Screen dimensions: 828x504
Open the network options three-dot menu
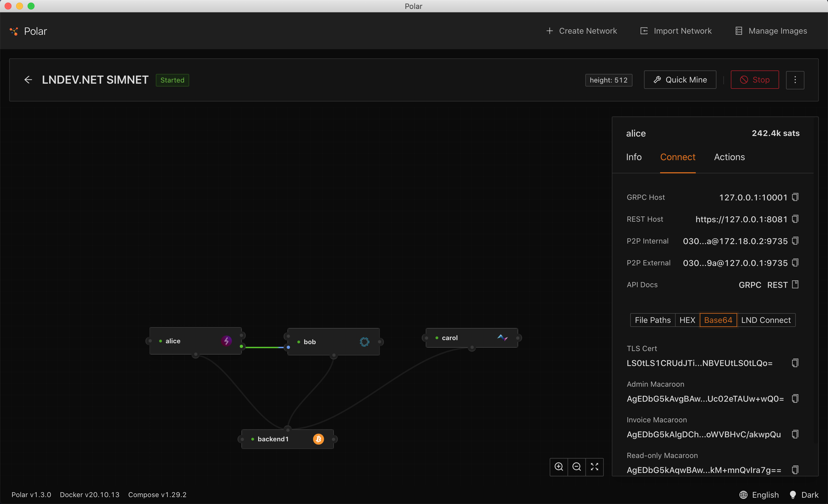click(x=795, y=80)
